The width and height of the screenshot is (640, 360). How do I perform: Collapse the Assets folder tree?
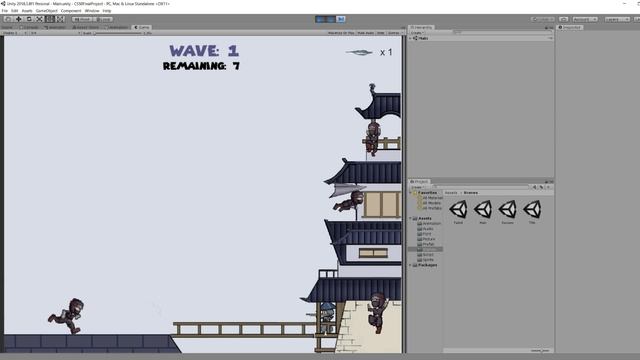click(x=410, y=218)
